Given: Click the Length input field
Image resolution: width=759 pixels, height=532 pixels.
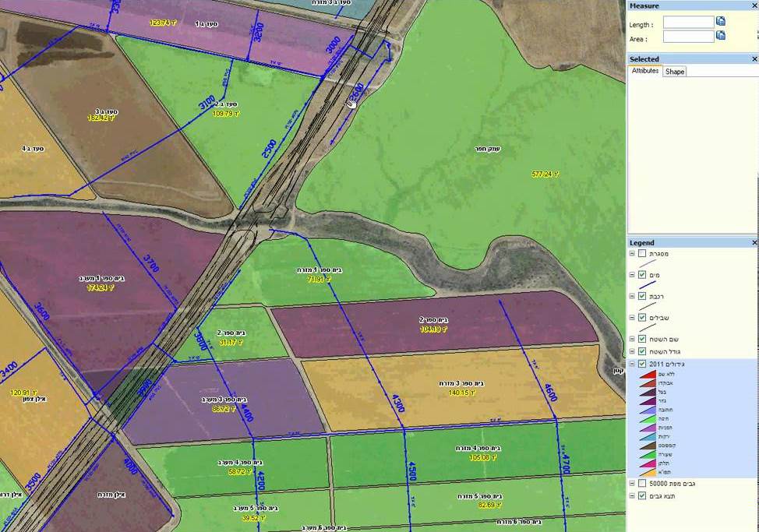Looking at the screenshot, I should click(x=688, y=23).
